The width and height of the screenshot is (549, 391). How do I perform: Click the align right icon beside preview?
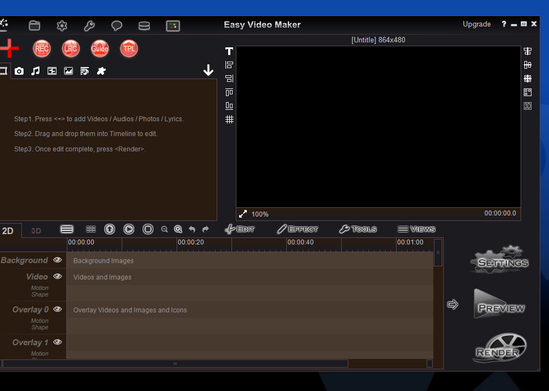(229, 78)
